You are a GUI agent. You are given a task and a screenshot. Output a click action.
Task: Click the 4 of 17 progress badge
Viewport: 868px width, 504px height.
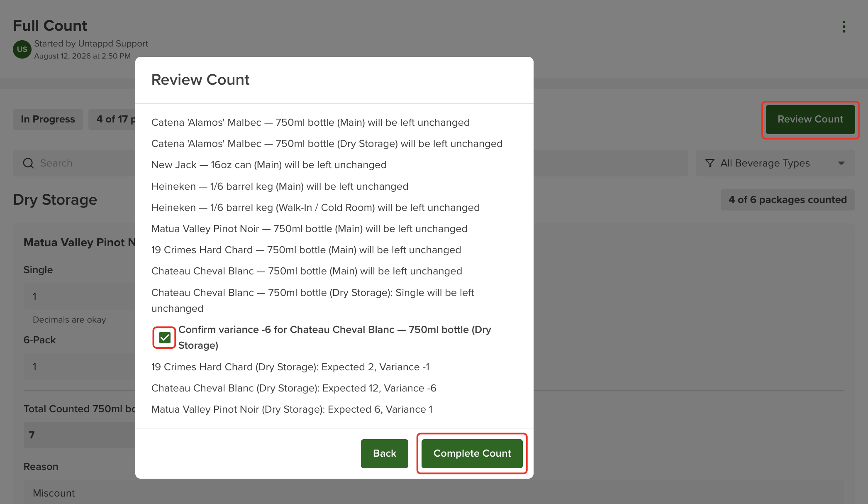coord(112,119)
